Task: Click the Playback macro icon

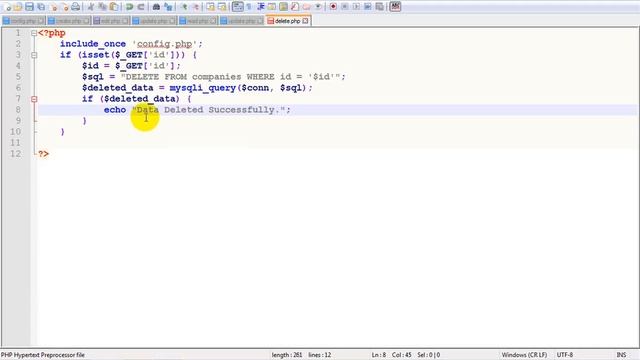Action: (356, 7)
